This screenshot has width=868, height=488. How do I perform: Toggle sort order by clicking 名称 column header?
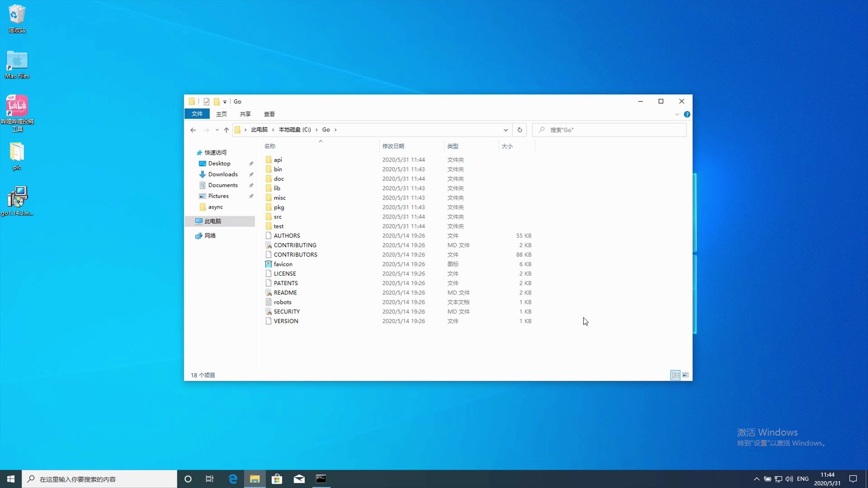pyautogui.click(x=269, y=146)
